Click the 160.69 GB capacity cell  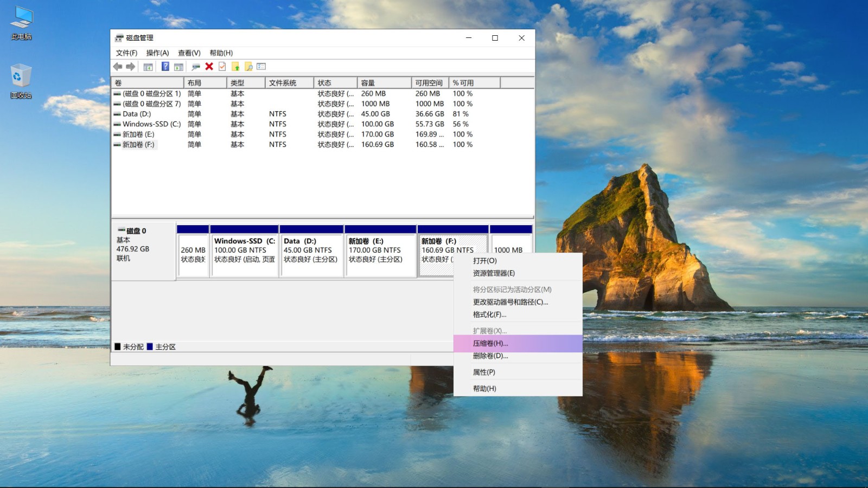pyautogui.click(x=378, y=145)
